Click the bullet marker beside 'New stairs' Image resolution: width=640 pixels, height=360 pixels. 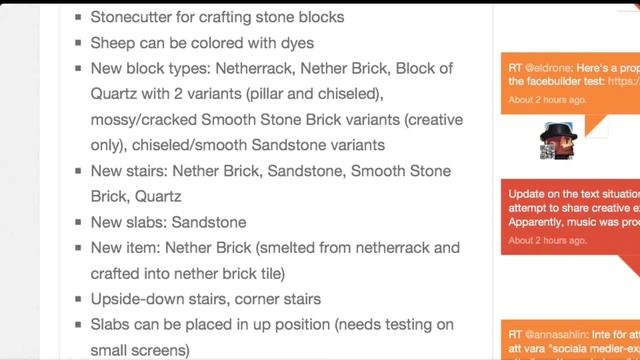(78, 171)
